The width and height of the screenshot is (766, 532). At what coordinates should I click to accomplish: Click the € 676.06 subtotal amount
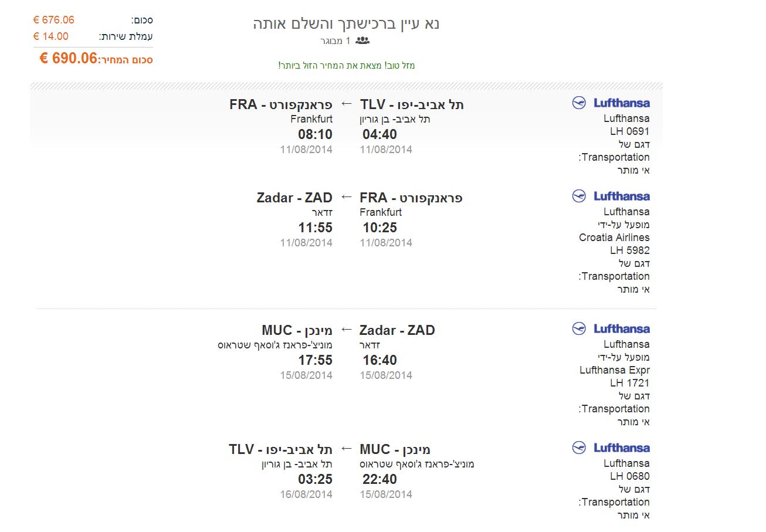point(54,20)
